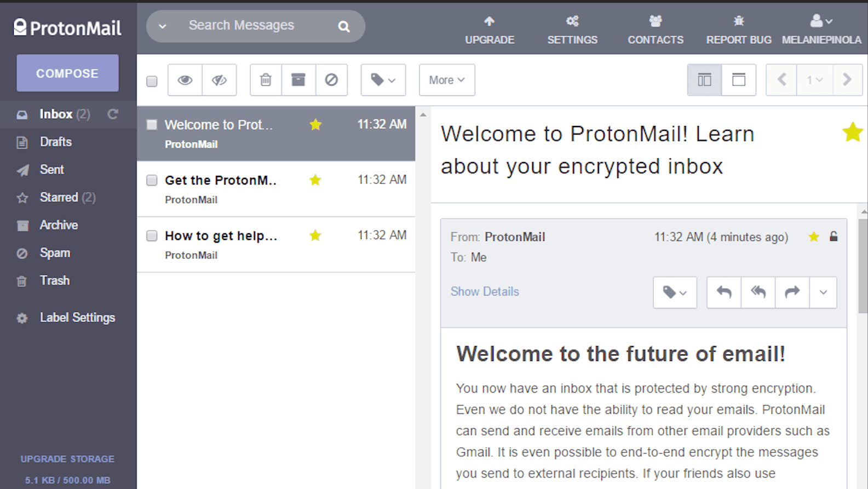Select the 'How to get help' checkbox
Image resolution: width=868 pixels, height=489 pixels.
(x=152, y=235)
